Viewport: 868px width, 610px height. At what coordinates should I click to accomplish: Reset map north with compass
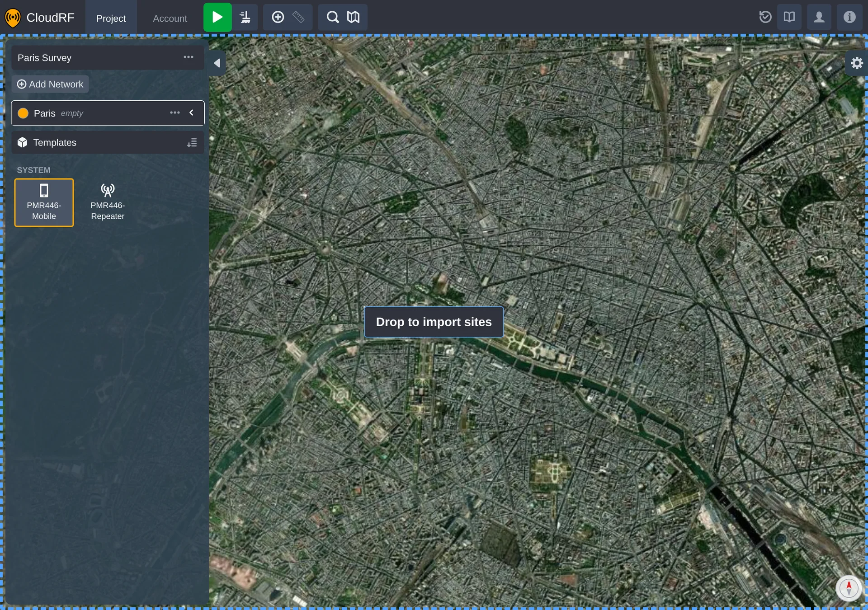[x=849, y=588]
